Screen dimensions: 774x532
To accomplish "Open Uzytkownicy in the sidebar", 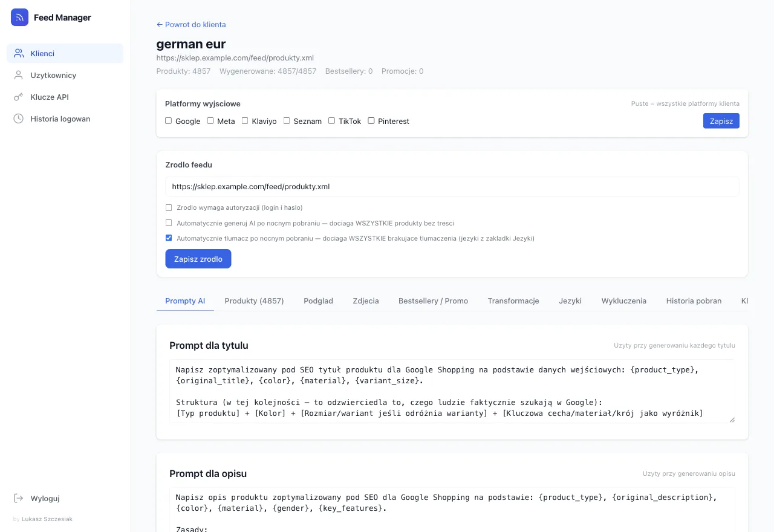I will (65, 75).
